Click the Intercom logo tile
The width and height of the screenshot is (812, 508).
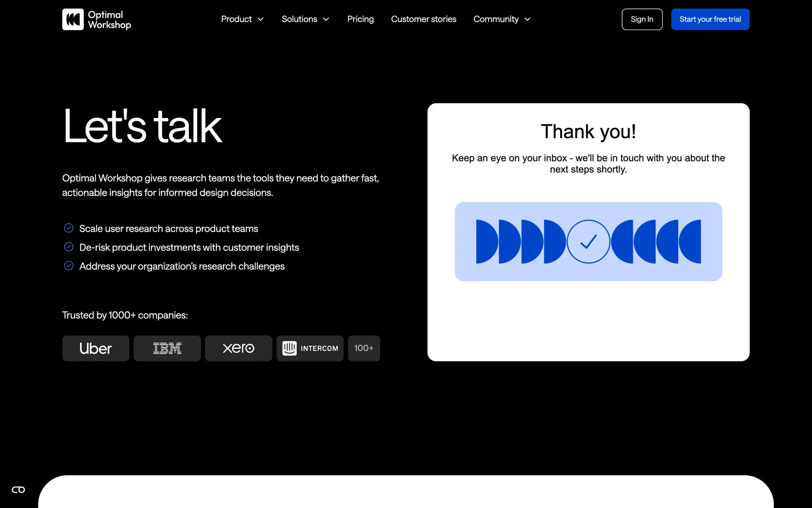[x=310, y=348]
